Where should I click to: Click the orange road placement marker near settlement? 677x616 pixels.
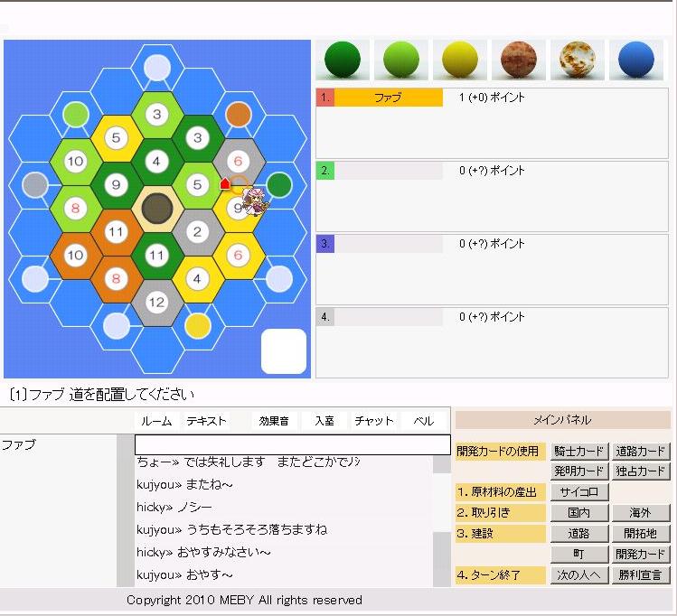pos(239,183)
